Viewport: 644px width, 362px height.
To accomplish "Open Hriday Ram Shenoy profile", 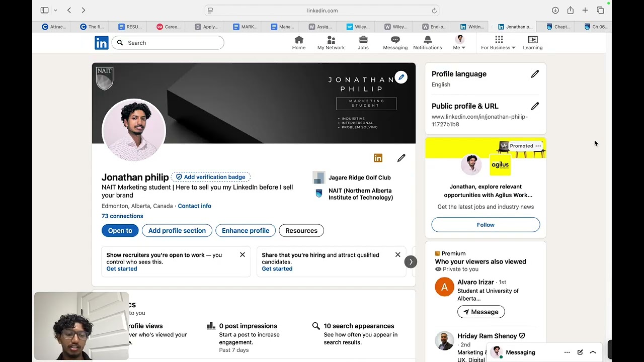I will click(x=487, y=336).
